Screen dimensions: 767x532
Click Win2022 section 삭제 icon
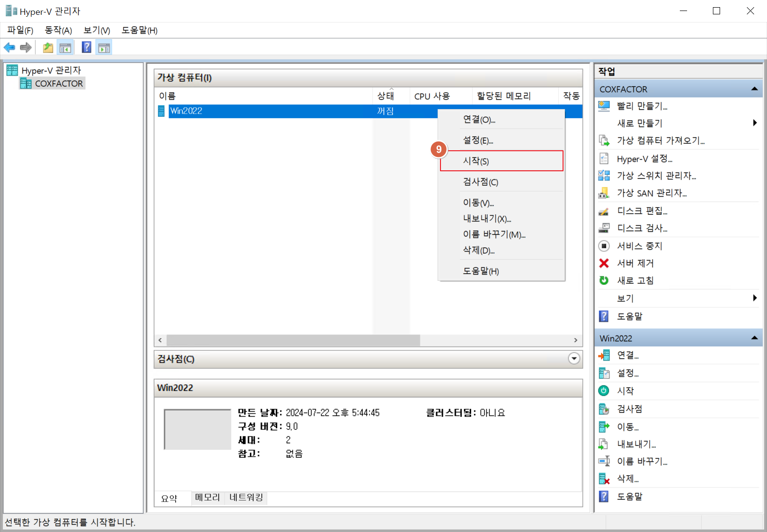pyautogui.click(x=604, y=478)
